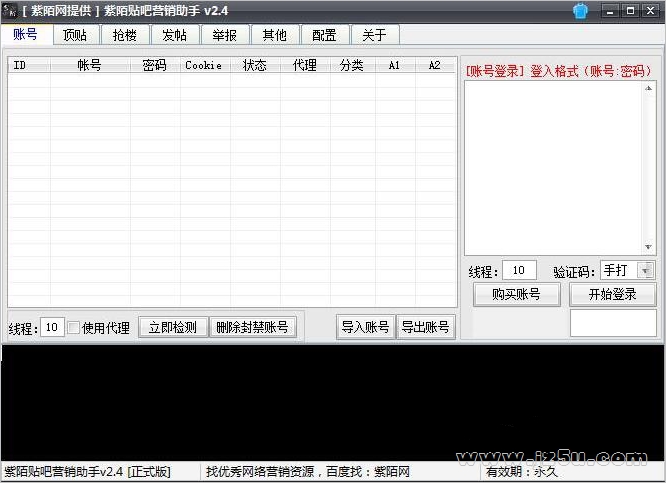Click the black log output area
The width and height of the screenshot is (666, 483).
click(x=332, y=403)
